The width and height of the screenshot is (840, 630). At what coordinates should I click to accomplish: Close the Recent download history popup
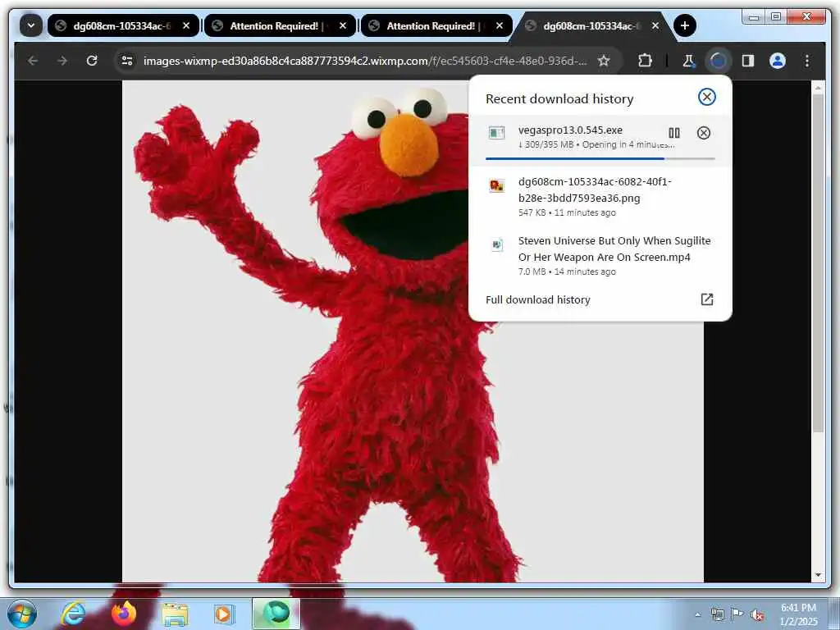(x=706, y=97)
